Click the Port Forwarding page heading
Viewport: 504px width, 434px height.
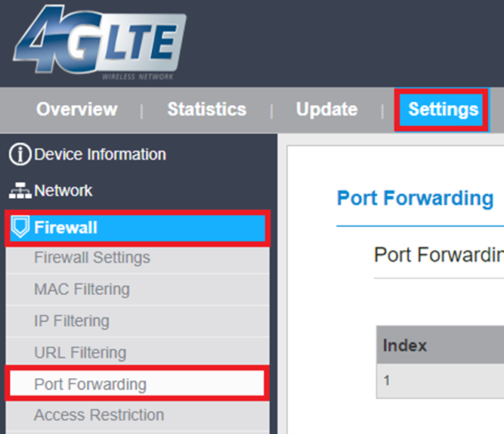click(x=415, y=198)
